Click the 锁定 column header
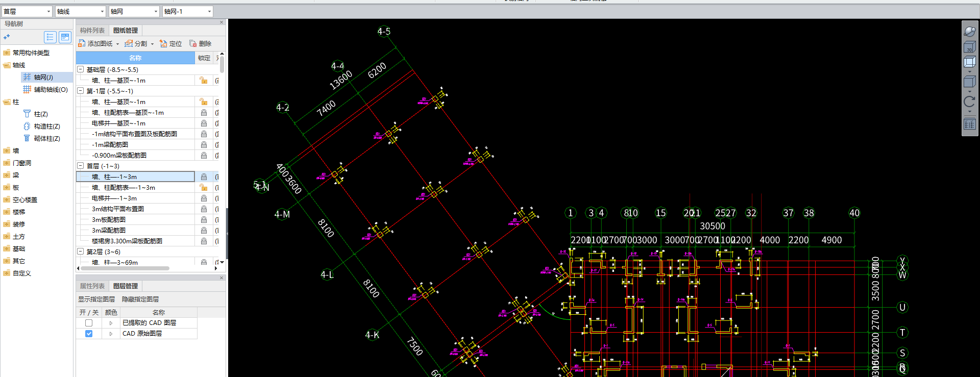 click(204, 58)
